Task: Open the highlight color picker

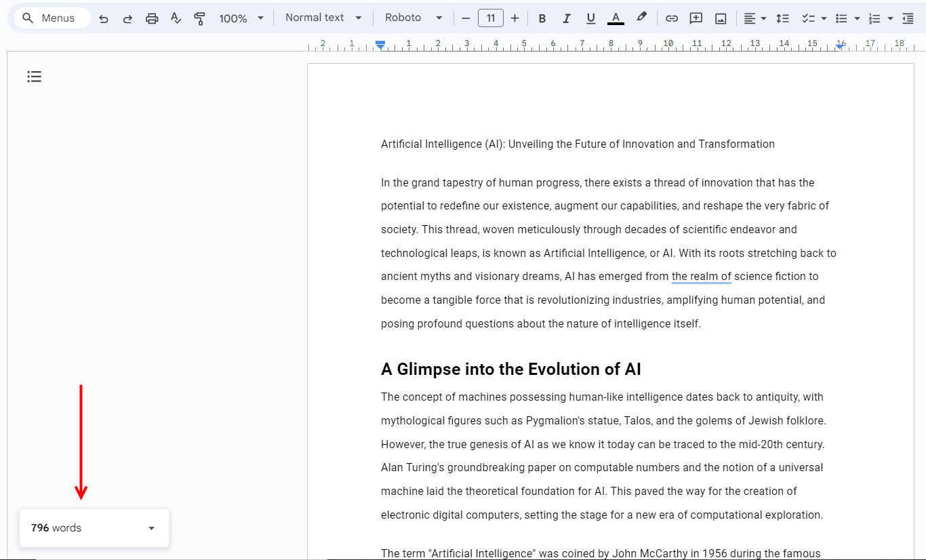Action: [x=641, y=18]
